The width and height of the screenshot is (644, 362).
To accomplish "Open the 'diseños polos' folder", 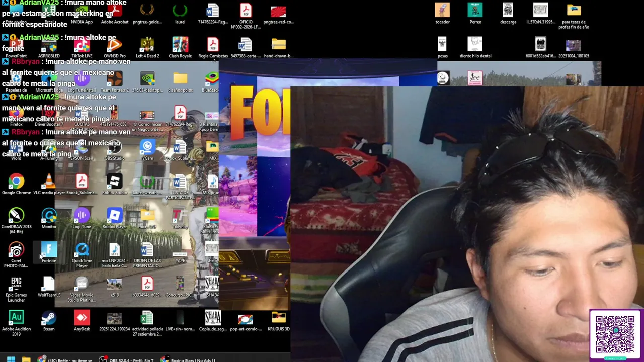I will pos(180,82).
